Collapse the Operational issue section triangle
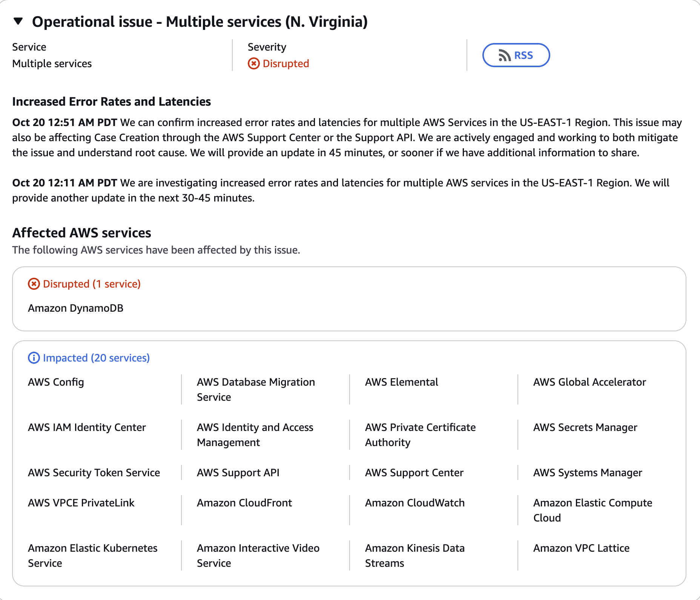The width and height of the screenshot is (700, 600). 18,21
